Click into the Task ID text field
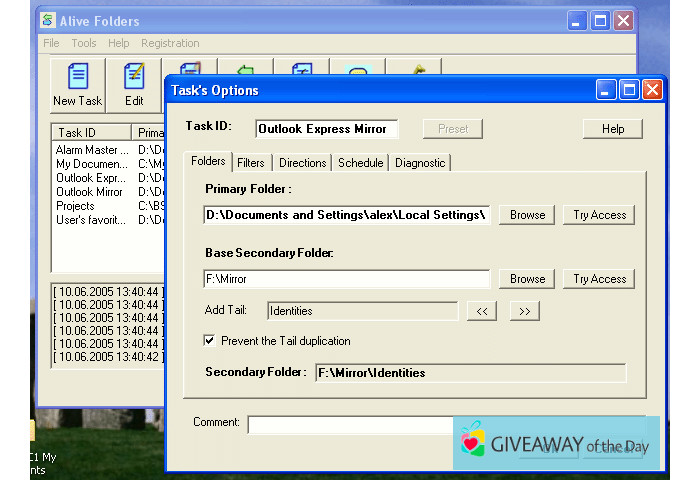700x480 pixels. point(326,129)
